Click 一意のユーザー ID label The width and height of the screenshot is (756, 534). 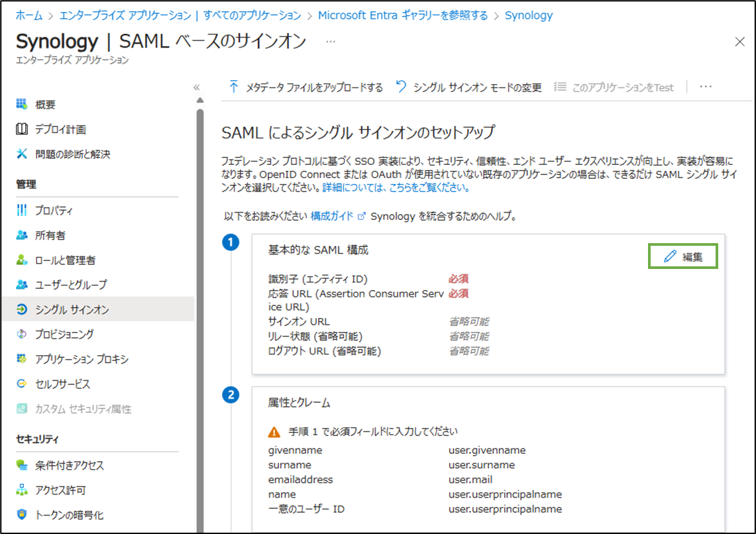(306, 509)
